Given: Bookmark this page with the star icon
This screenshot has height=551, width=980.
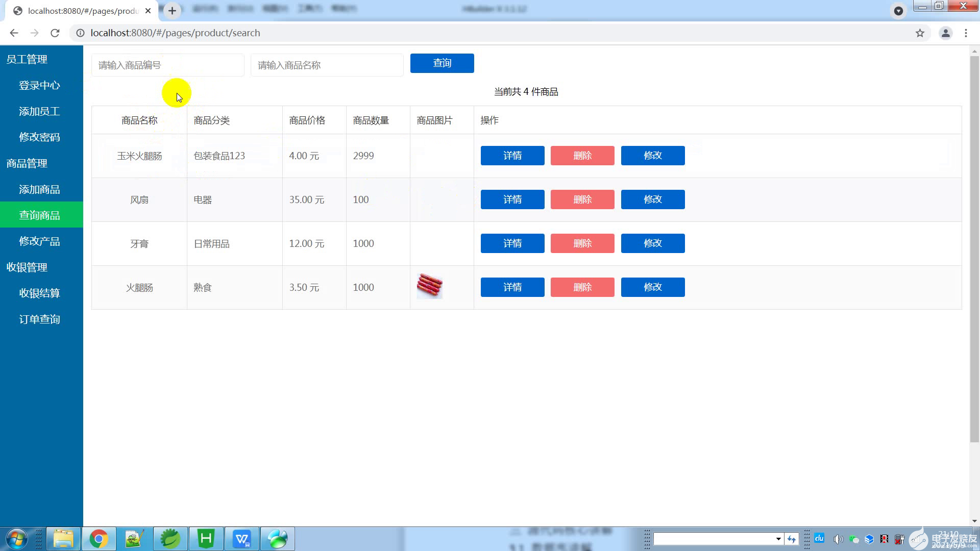Looking at the screenshot, I should point(920,33).
